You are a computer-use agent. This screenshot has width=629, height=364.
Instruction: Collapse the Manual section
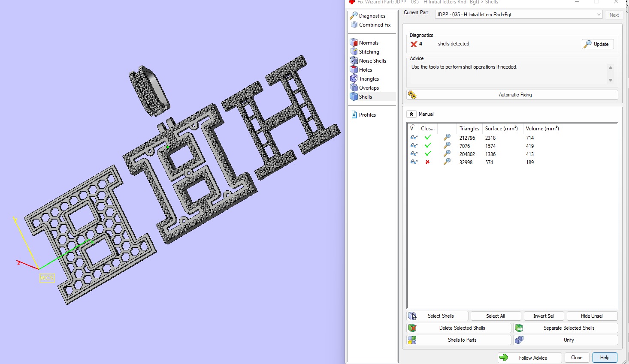click(x=411, y=114)
